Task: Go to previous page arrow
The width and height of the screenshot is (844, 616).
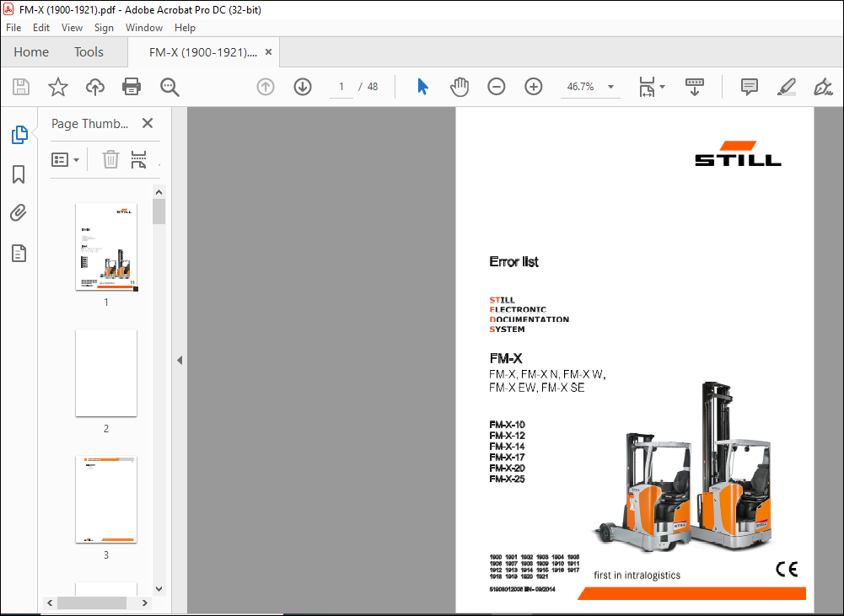Action: pos(266,87)
